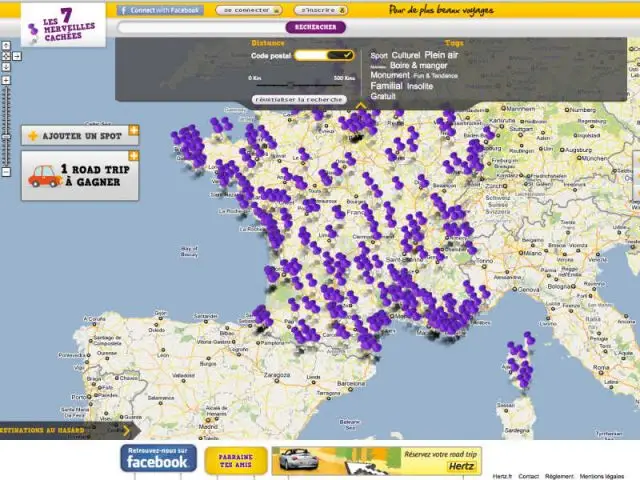Select the Plein air tag
The height and width of the screenshot is (480, 640).
[x=441, y=55]
